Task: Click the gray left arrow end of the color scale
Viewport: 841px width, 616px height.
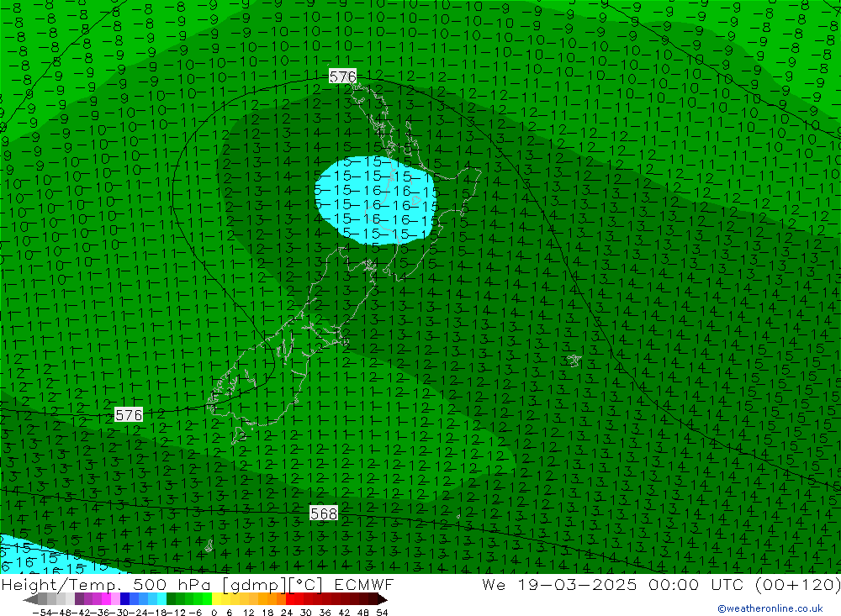Action: tap(30, 600)
